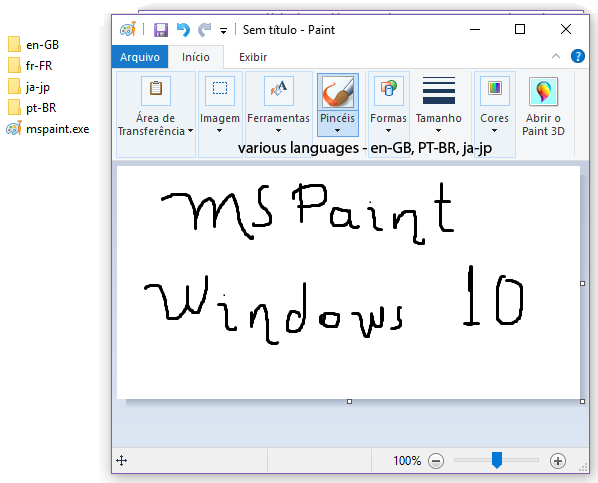Screen dimensions: 598x483
Task: Click the clipboard paste icon
Action: [x=156, y=90]
